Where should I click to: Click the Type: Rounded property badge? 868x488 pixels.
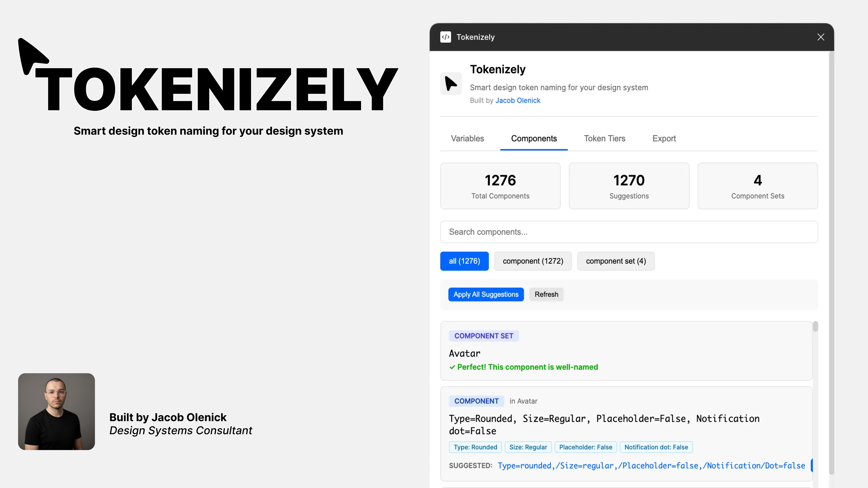(x=475, y=447)
